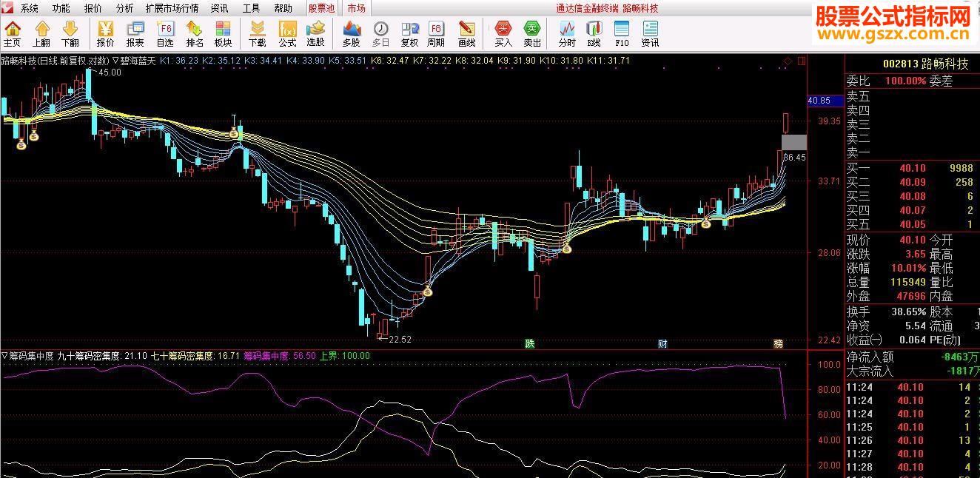Click the 下载 download icon
The height and width of the screenshot is (478, 980).
click(258, 35)
